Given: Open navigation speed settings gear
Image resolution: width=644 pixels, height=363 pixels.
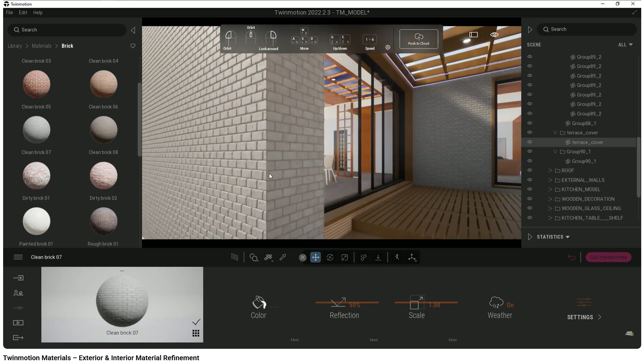Looking at the screenshot, I should [388, 47].
